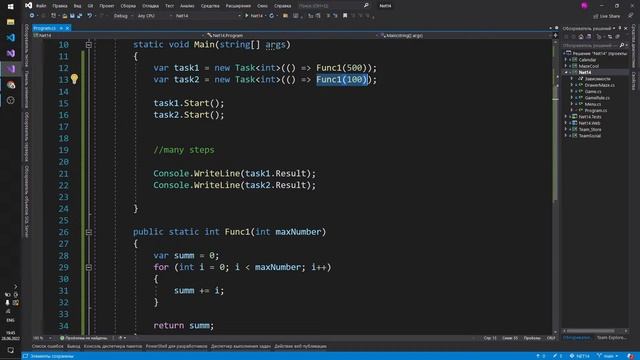Open the Net14 startup project dropdown
Viewport: 640px width, 360px height.
point(208,16)
